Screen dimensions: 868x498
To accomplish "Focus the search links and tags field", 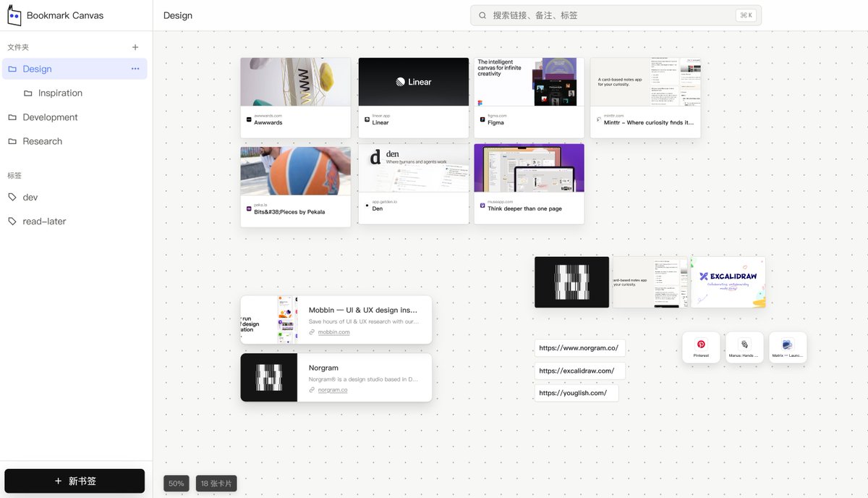I will [616, 15].
